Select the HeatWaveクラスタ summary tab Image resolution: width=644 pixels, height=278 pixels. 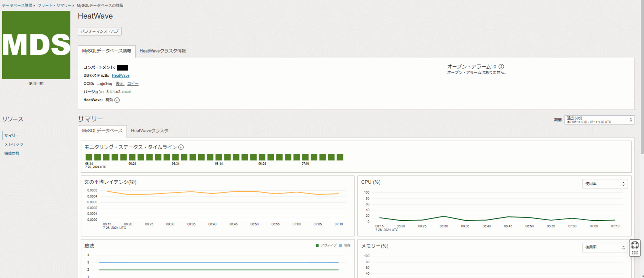[150, 131]
